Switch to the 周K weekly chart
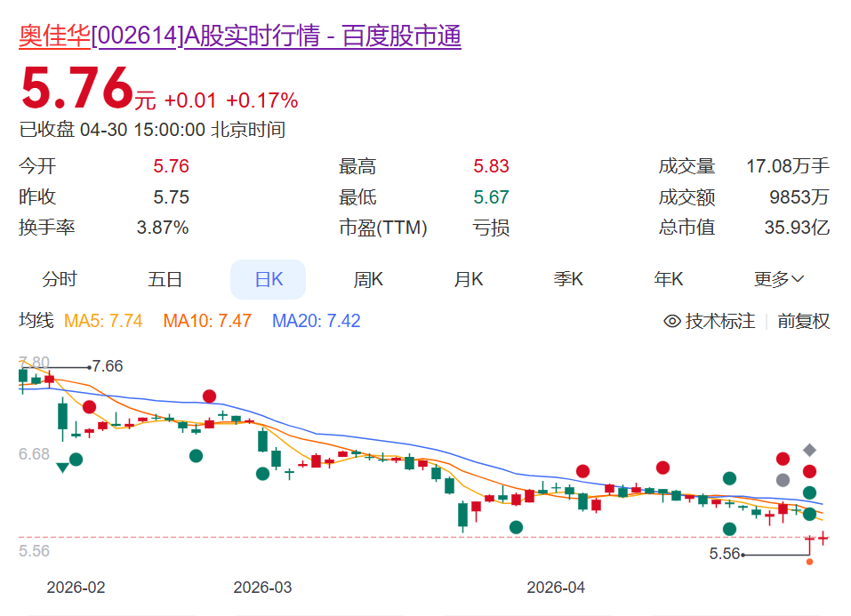851x616 pixels. 368,279
